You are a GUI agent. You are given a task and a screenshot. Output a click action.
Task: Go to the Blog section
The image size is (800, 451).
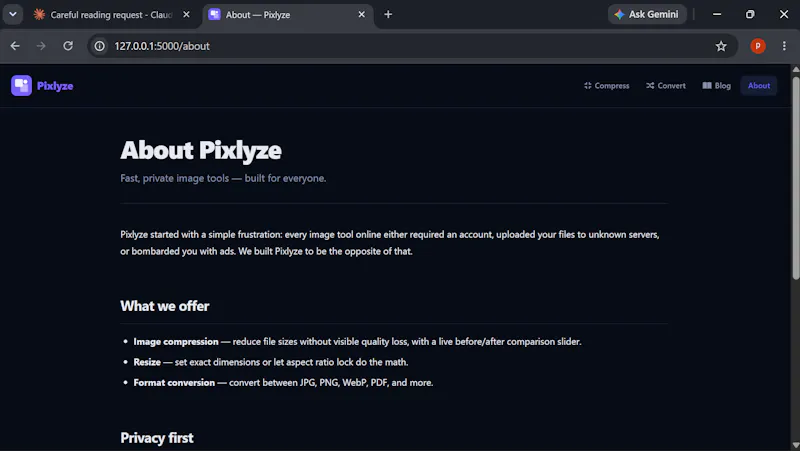click(716, 86)
